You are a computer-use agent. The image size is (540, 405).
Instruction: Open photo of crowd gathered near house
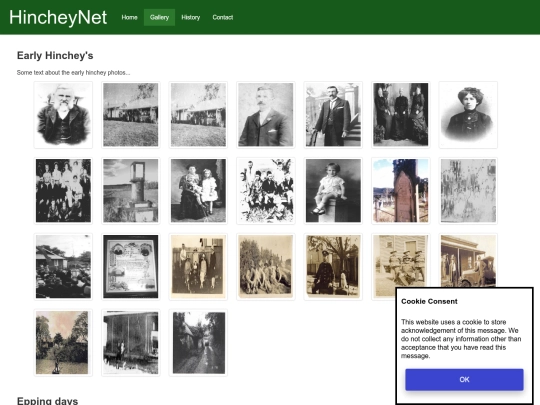tap(63, 267)
